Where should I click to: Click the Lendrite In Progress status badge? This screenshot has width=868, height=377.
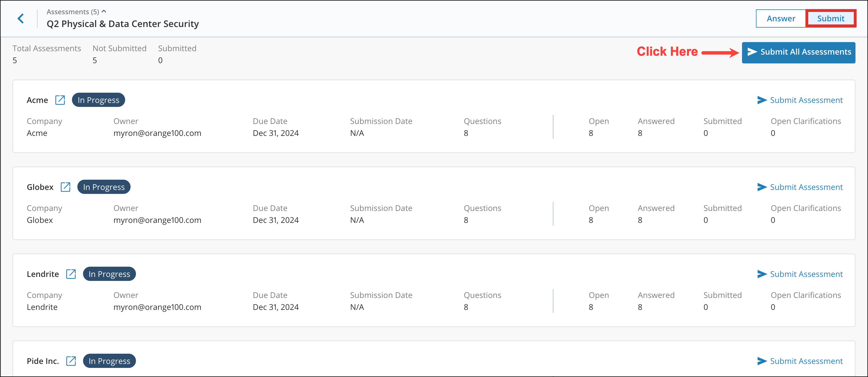point(109,274)
